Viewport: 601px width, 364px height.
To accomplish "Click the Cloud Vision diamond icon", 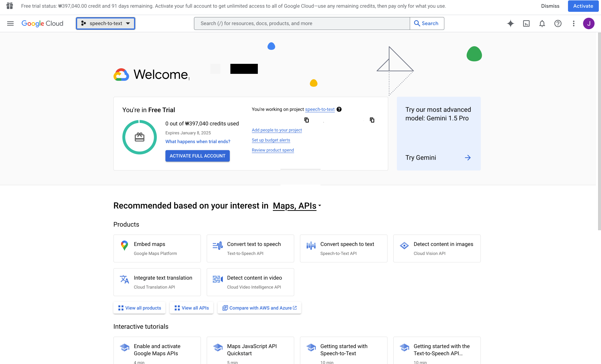I will (x=404, y=245).
